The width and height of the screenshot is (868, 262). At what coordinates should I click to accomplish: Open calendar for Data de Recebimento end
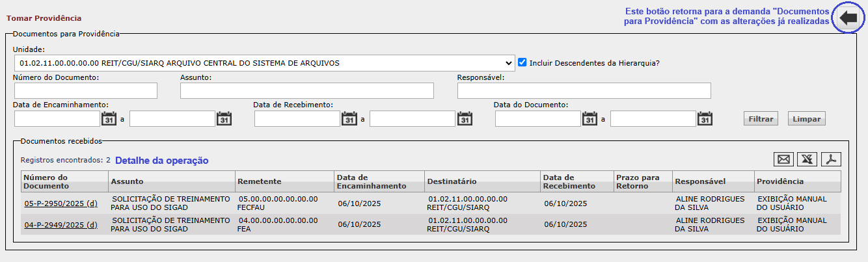[465, 119]
